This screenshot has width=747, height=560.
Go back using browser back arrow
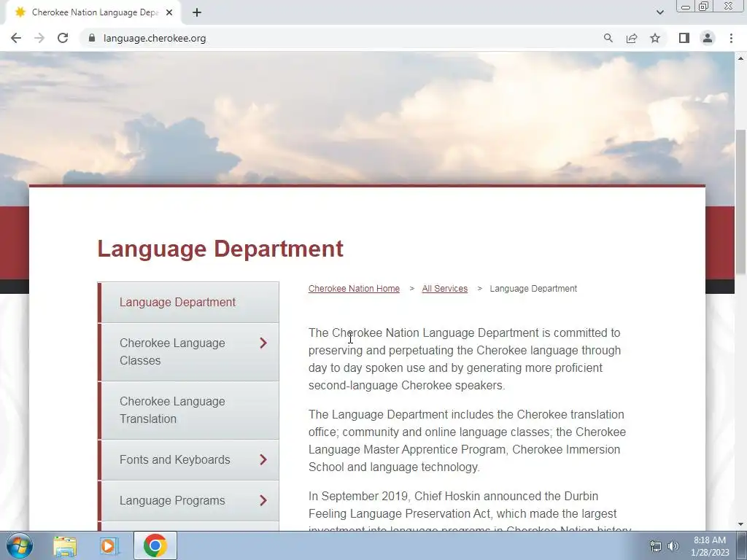coord(16,38)
